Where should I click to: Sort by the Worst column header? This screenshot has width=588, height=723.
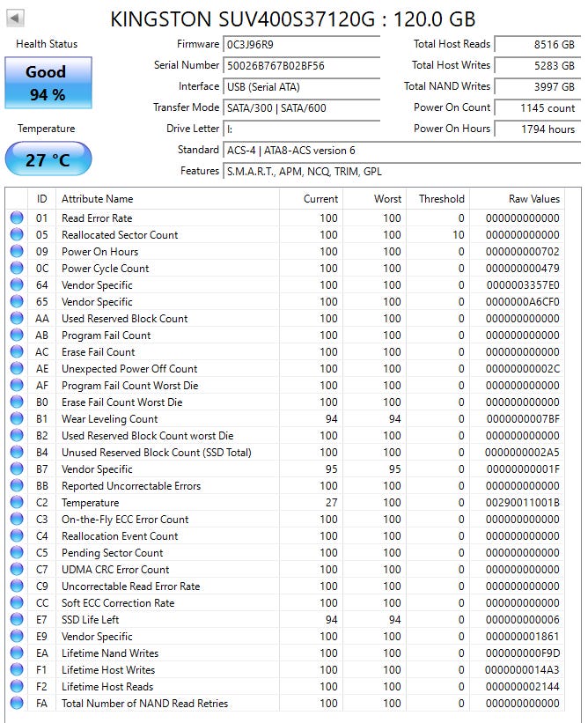pos(375,199)
